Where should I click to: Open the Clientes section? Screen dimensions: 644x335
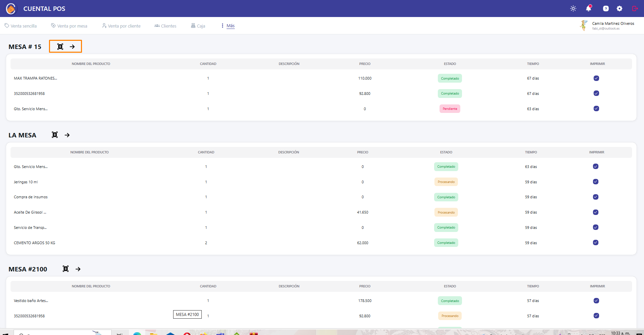(165, 26)
